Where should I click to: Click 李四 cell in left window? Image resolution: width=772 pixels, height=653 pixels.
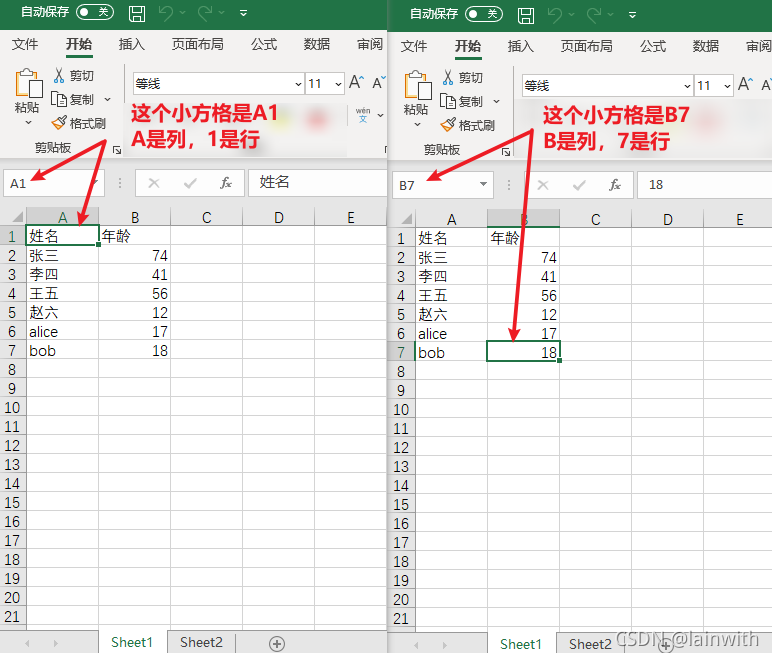tap(62, 274)
